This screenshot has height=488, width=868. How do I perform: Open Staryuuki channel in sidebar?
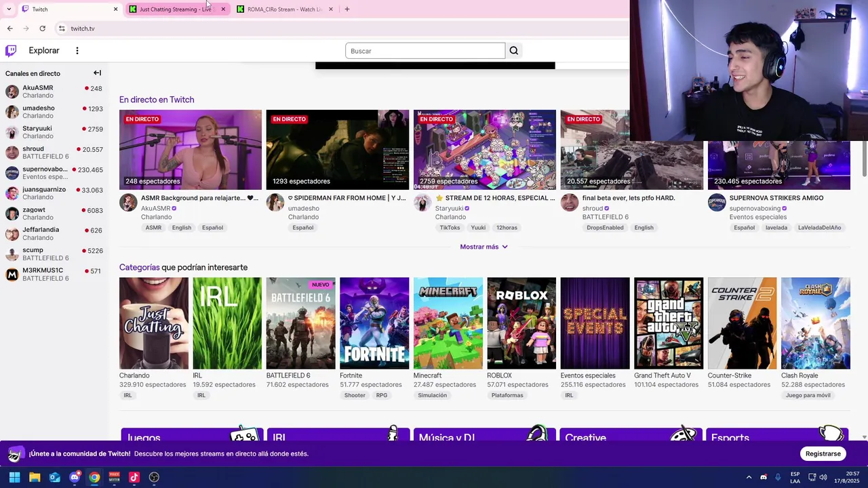pos(54,132)
